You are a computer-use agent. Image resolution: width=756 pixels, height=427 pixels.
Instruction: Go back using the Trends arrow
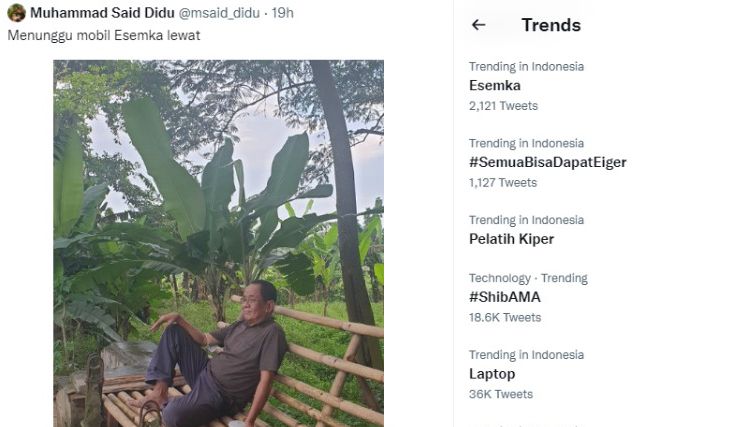pos(478,25)
